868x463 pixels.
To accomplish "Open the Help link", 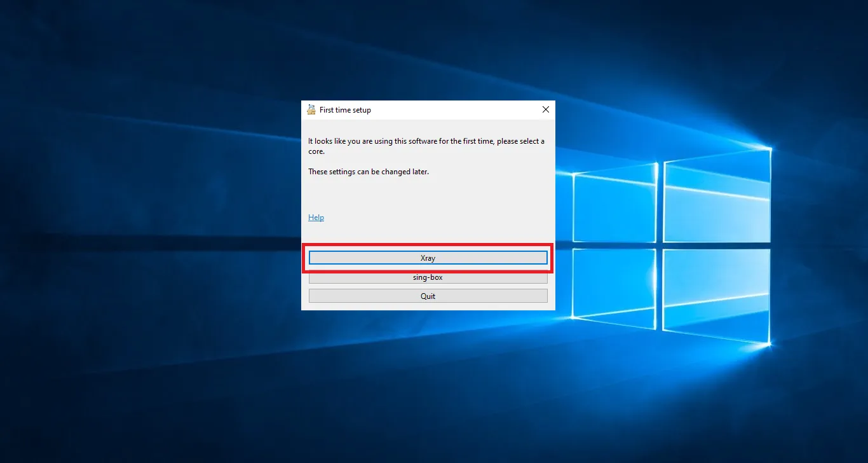I will [x=316, y=218].
